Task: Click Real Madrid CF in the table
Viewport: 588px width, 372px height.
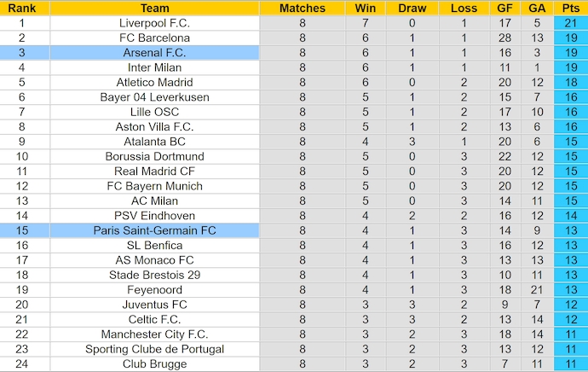Action: click(x=154, y=171)
